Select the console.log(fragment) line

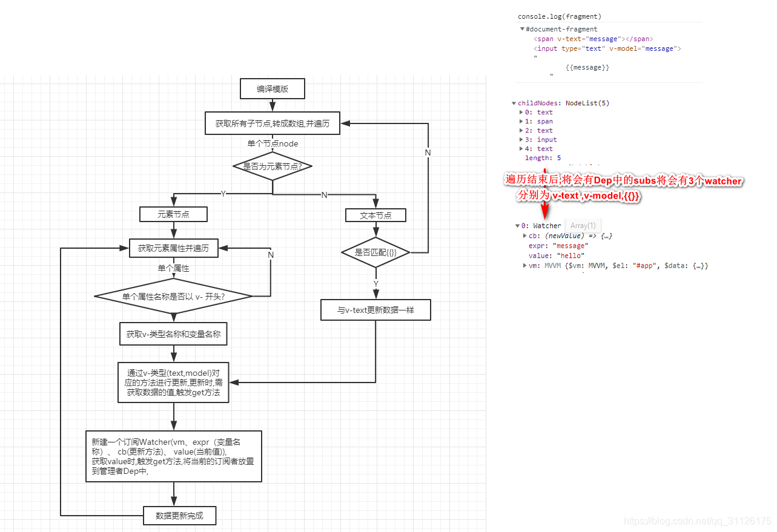[560, 16]
